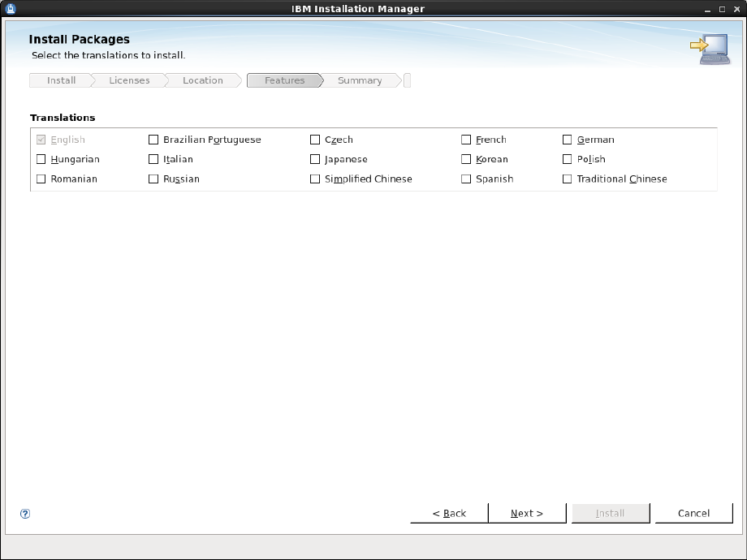Click the Translations heading text
Screen dimensions: 747x560
click(63, 118)
